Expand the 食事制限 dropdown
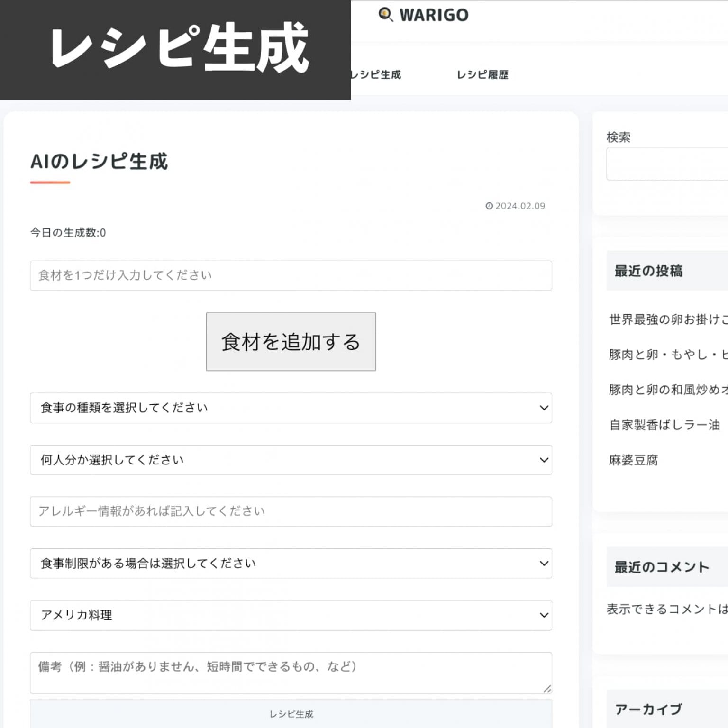This screenshot has height=728, width=728. [x=291, y=563]
